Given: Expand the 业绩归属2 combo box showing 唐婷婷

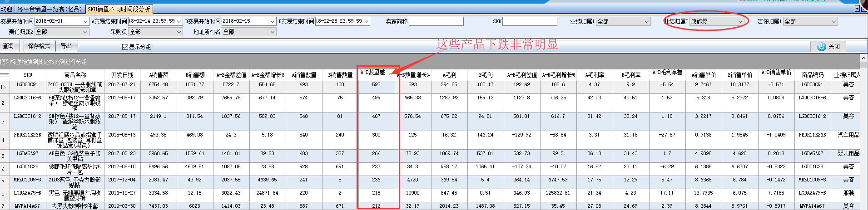Looking at the screenshot, I should click(740, 21).
